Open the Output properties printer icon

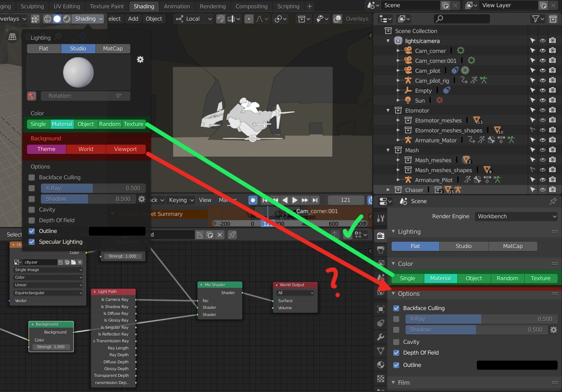point(381,250)
